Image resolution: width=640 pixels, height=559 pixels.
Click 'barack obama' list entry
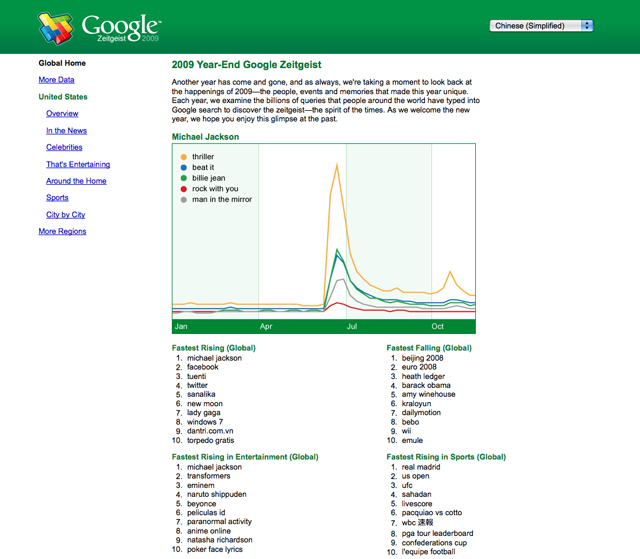tap(426, 385)
